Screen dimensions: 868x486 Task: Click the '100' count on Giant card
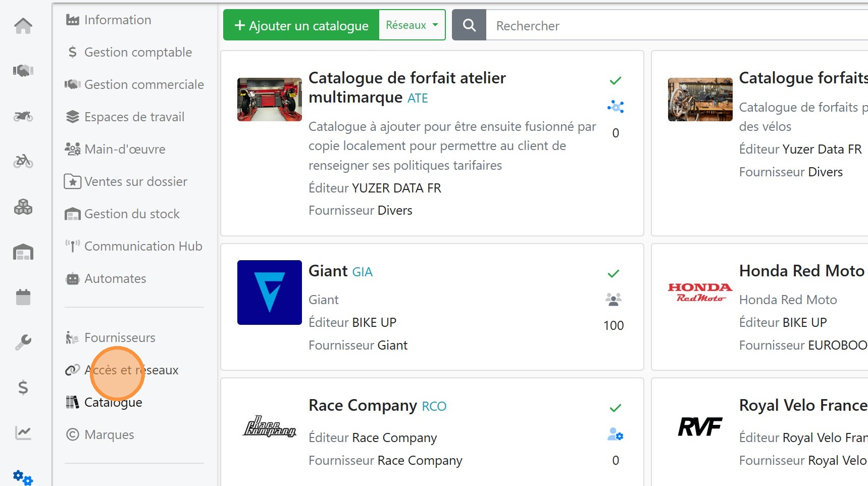[x=614, y=325]
